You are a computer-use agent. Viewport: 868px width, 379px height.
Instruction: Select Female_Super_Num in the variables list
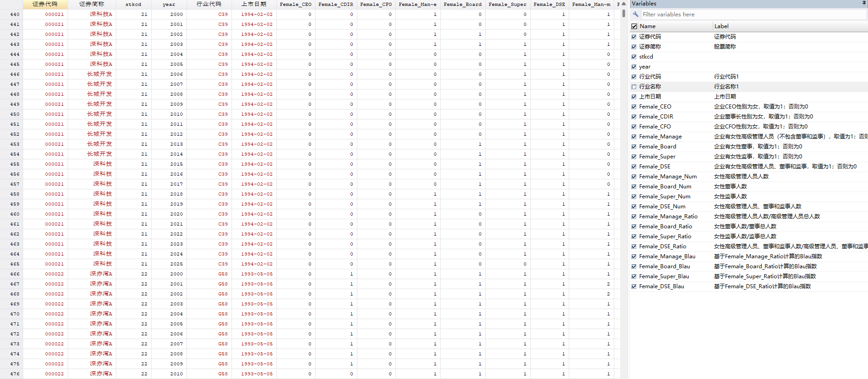[x=665, y=197]
